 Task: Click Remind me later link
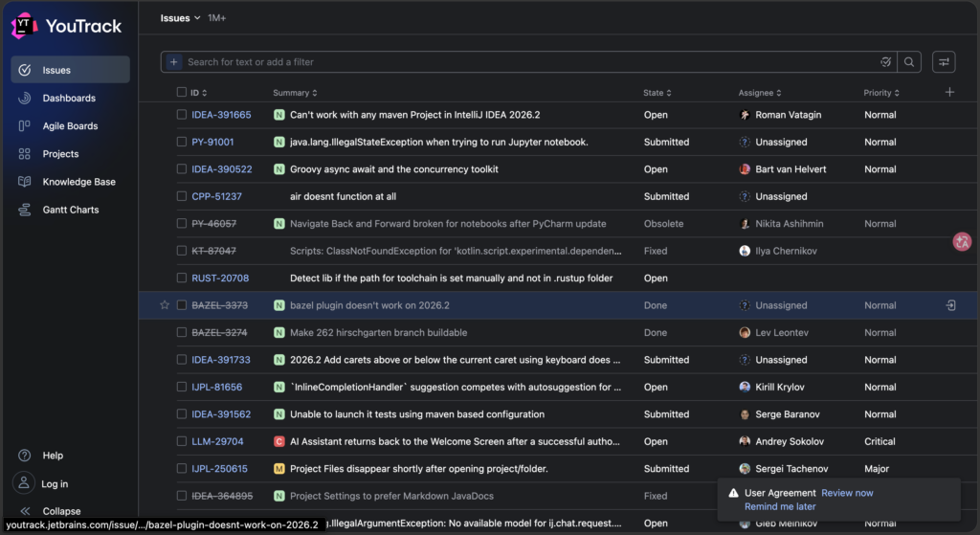click(x=780, y=506)
